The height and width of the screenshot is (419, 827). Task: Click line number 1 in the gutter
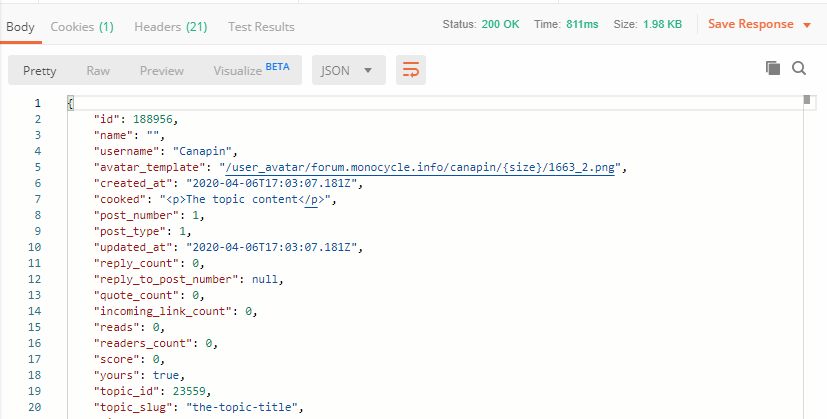tap(37, 103)
